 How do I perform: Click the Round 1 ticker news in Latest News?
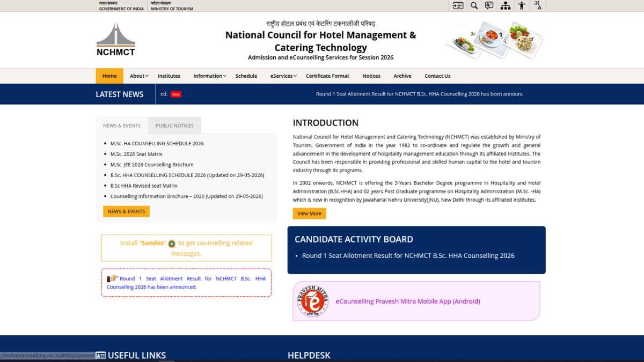pos(420,94)
